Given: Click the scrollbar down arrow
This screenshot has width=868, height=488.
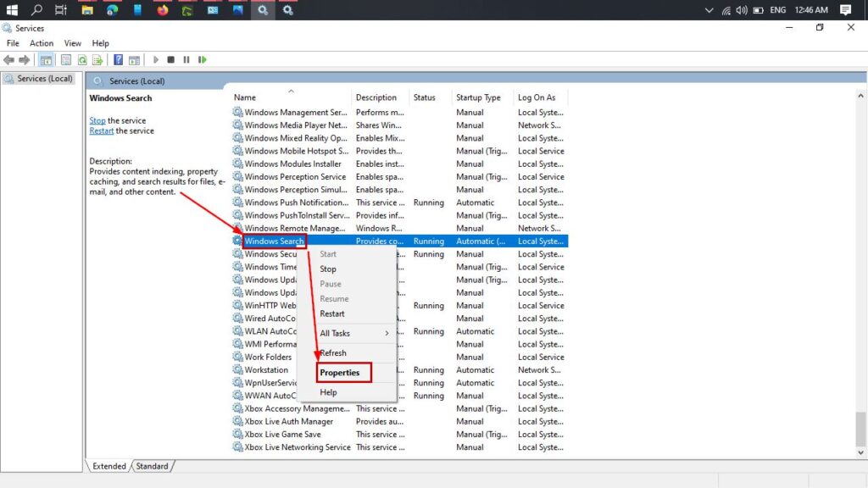Looking at the screenshot, I should click(x=860, y=452).
